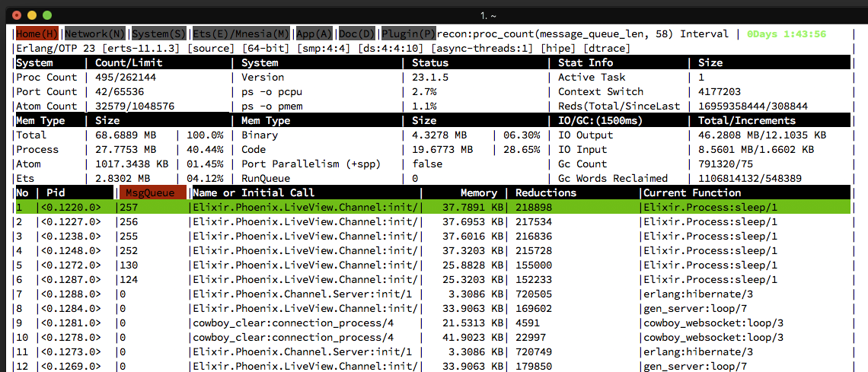This screenshot has height=372, width=868.
Task: Click the Current Function column header
Action: pyautogui.click(x=692, y=193)
